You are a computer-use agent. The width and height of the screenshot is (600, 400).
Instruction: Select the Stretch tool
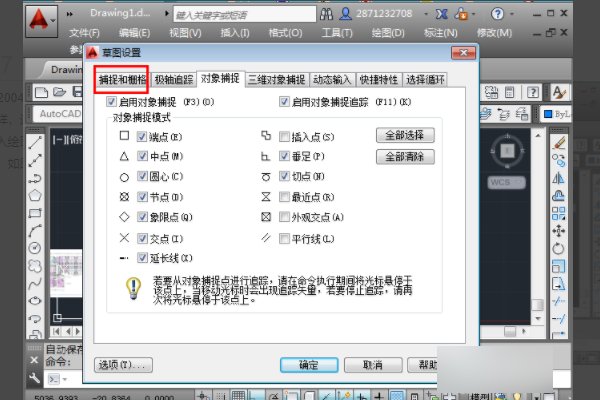point(559,284)
